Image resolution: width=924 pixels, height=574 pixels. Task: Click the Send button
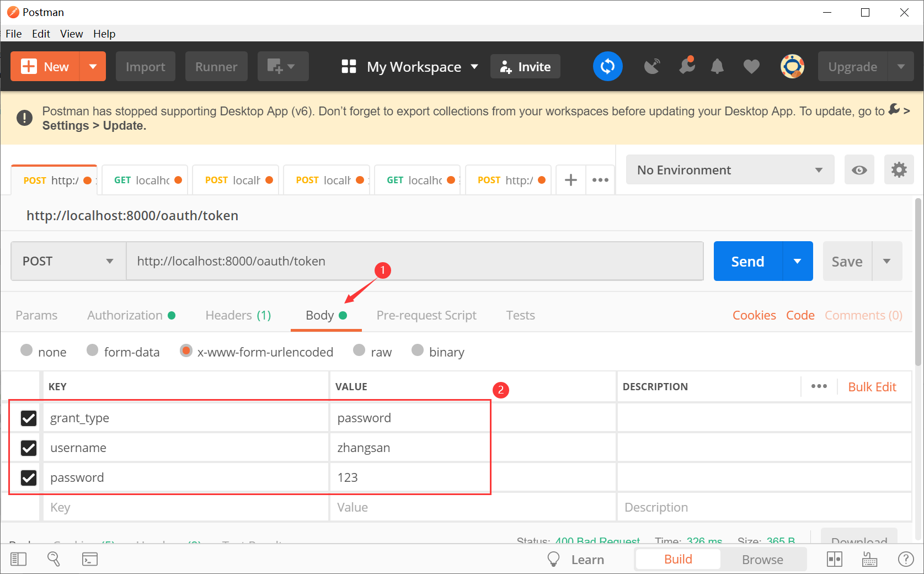748,261
